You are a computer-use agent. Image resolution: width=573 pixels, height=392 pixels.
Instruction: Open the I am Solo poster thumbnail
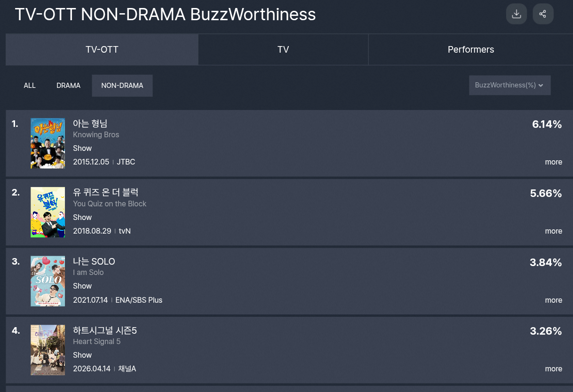(x=48, y=281)
